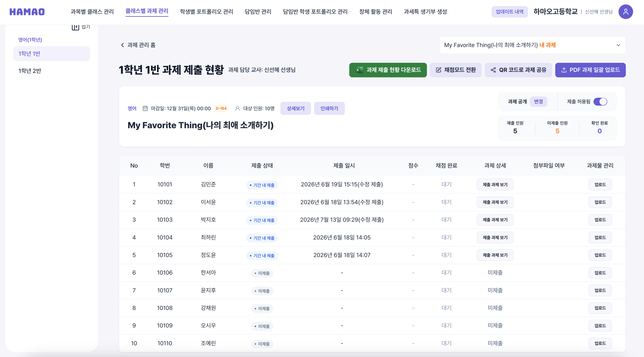
Task: Click 업로드 button in 윤지후 row
Action: tap(600, 291)
